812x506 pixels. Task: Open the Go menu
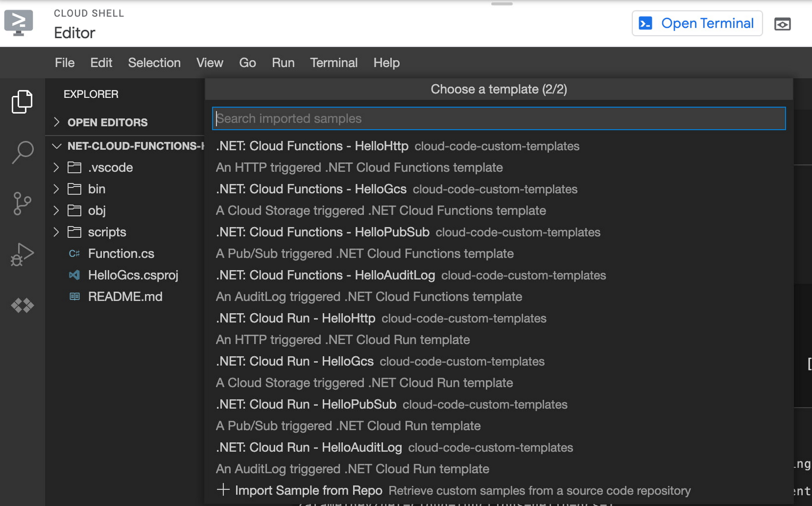click(x=247, y=63)
